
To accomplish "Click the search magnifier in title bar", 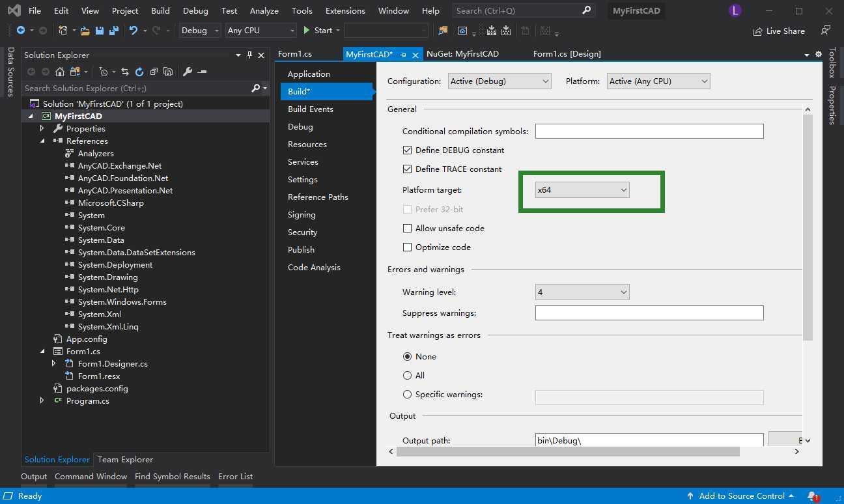I will coord(587,10).
